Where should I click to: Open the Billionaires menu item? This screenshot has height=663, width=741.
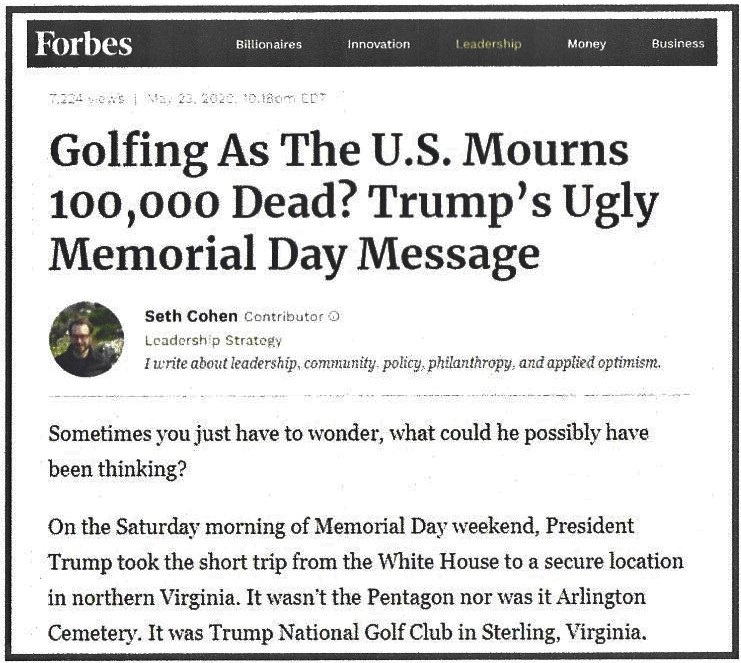point(268,44)
